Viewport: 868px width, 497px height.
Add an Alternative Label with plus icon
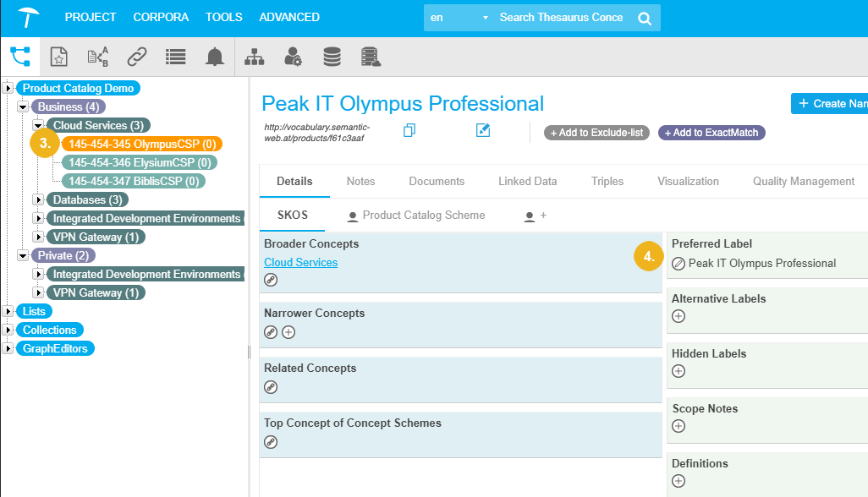(x=678, y=316)
